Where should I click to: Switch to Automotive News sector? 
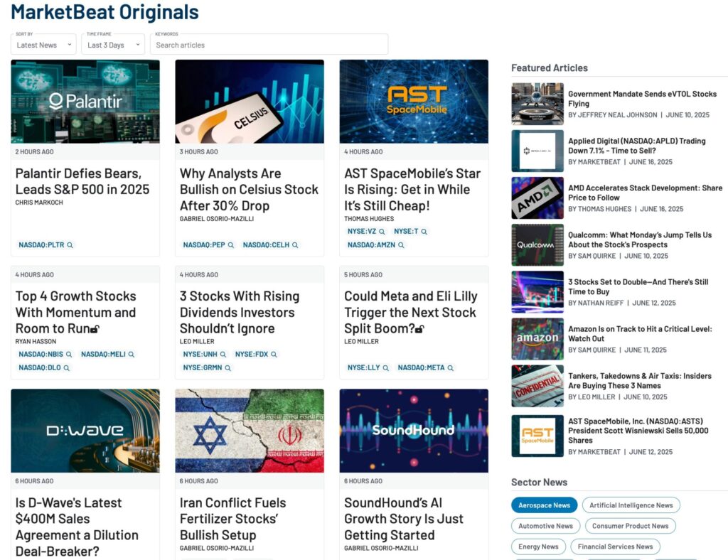545,526
